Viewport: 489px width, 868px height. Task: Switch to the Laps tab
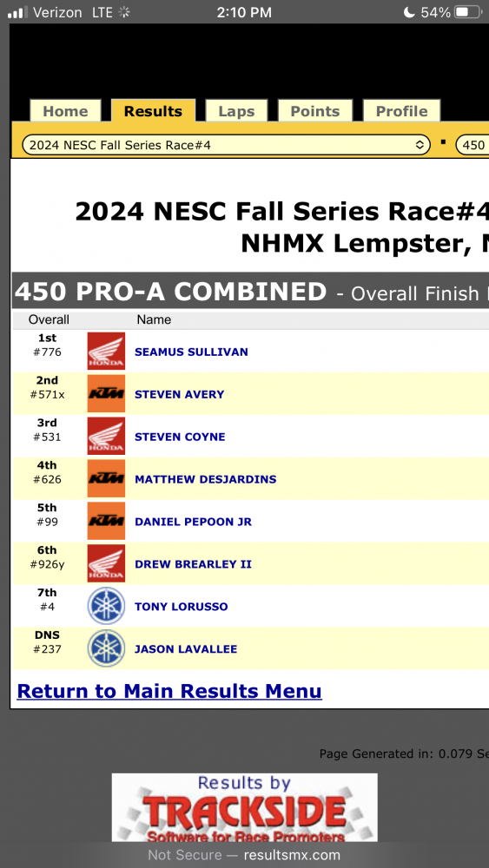click(236, 111)
